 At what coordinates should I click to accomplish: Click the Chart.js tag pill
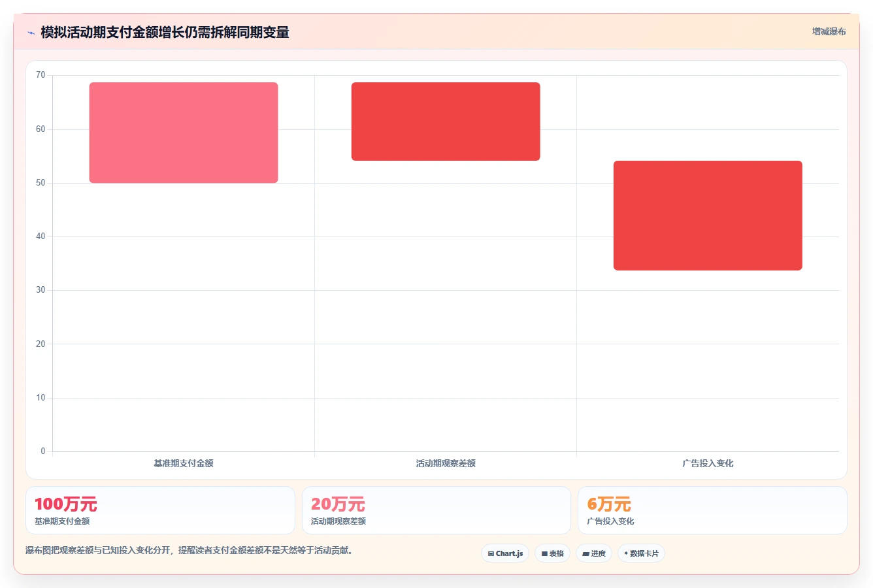(x=505, y=553)
